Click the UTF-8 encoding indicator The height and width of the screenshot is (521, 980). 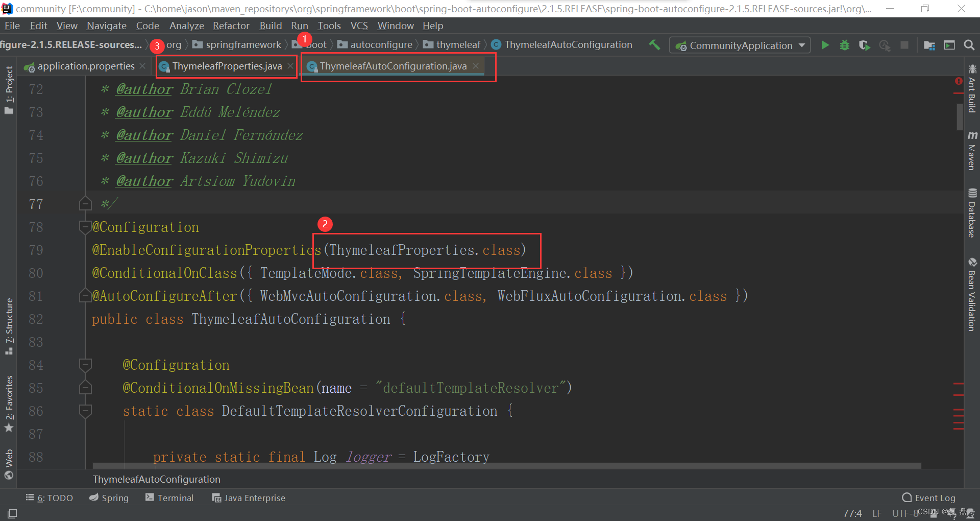click(x=905, y=513)
